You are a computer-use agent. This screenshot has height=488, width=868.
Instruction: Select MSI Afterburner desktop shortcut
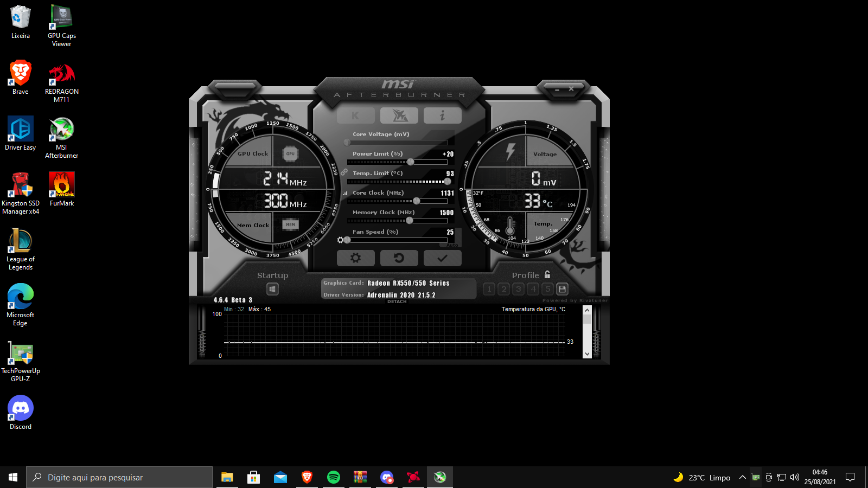(62, 138)
